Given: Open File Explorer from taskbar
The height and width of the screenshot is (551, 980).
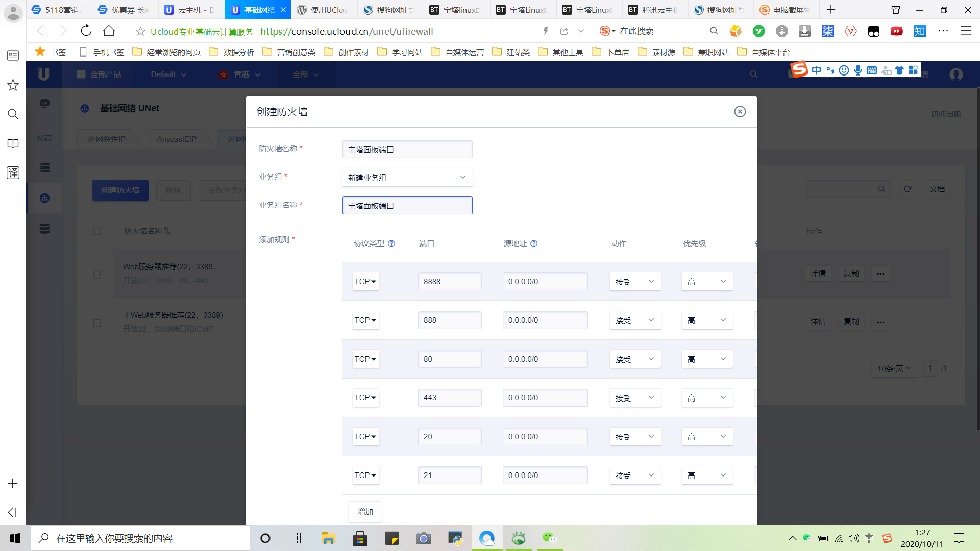Looking at the screenshot, I should click(328, 538).
